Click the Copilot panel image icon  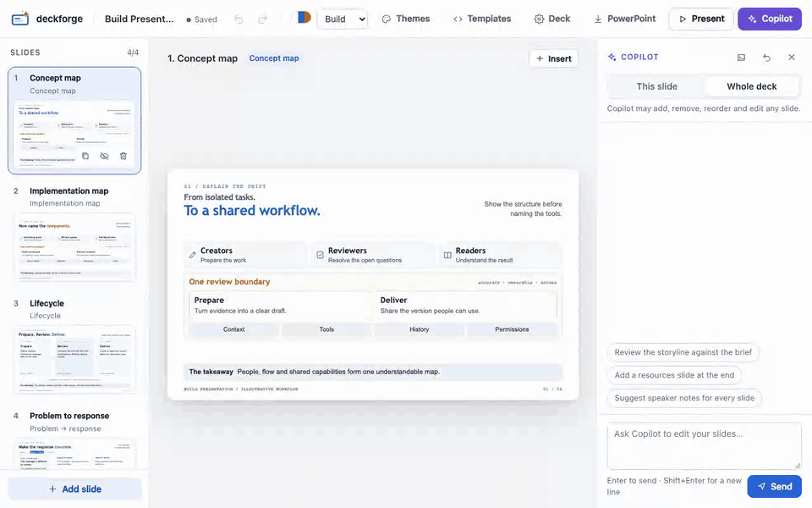coord(741,58)
